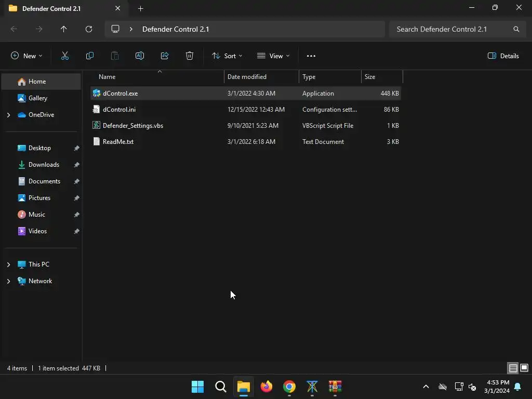Open File Explorer from the taskbar
The width and height of the screenshot is (532, 399).
click(243, 387)
